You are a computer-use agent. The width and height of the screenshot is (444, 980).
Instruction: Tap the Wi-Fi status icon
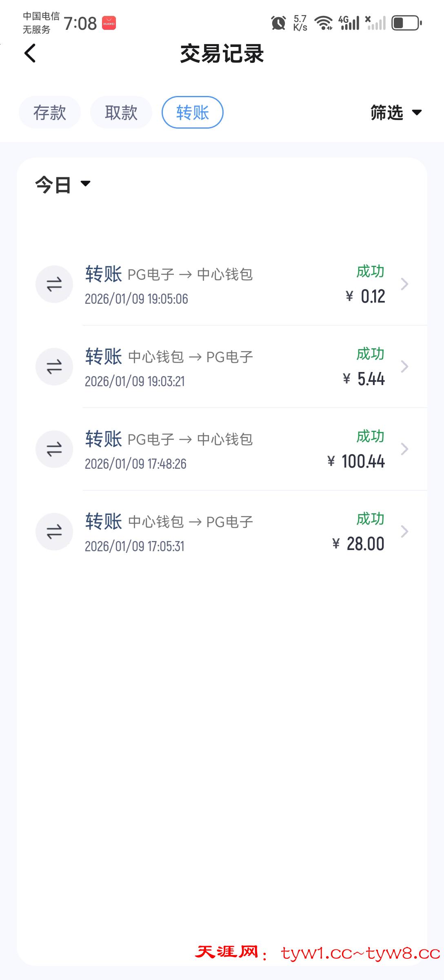pyautogui.click(x=324, y=23)
